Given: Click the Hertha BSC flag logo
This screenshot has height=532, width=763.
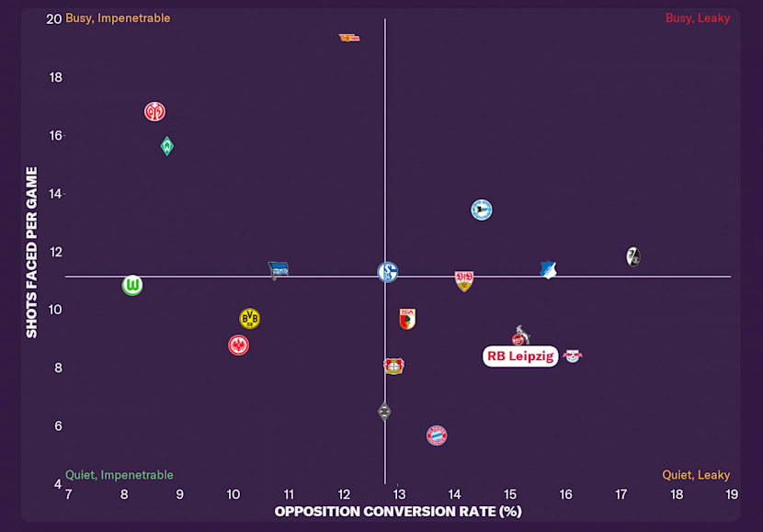Looking at the screenshot, I should (279, 270).
